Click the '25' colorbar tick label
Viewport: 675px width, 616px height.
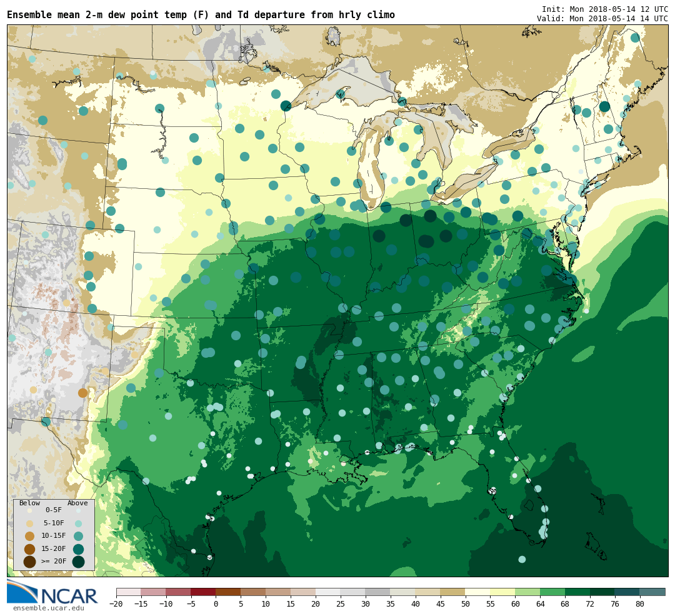pos(341,604)
